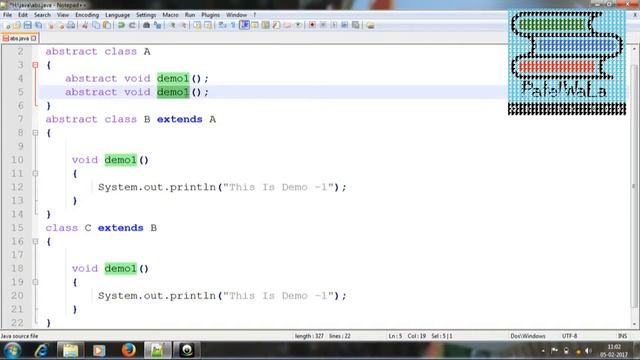Click Dos\Windows line ending in status bar
This screenshot has width=640, height=360.
click(x=528, y=336)
